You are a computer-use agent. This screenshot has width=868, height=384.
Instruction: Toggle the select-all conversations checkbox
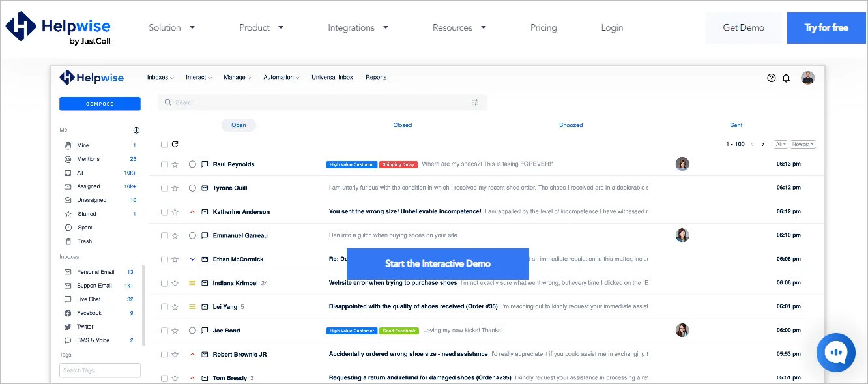coord(164,145)
